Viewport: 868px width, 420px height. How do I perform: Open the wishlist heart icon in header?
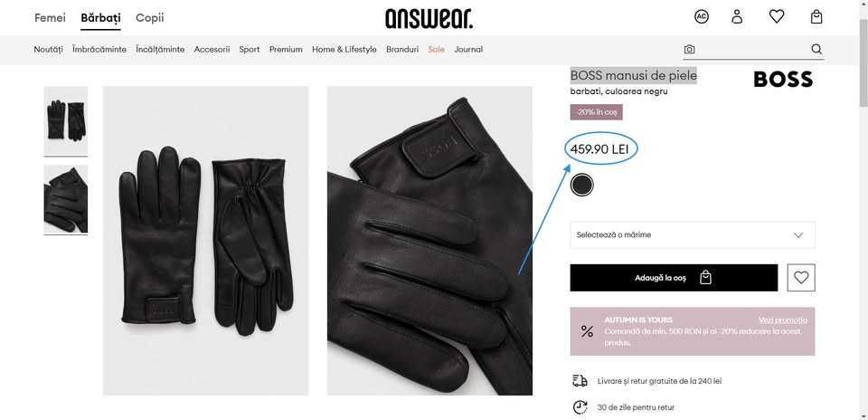pos(777,16)
